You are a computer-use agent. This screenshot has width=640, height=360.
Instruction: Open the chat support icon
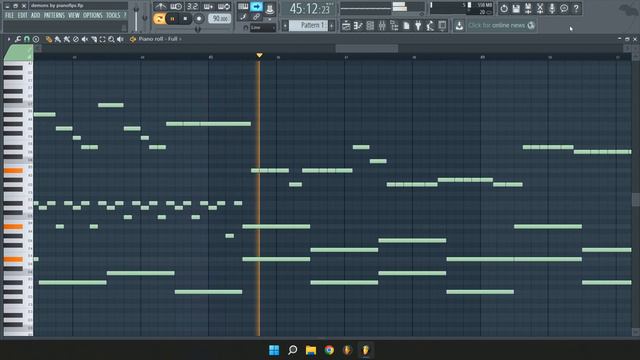tap(564, 9)
